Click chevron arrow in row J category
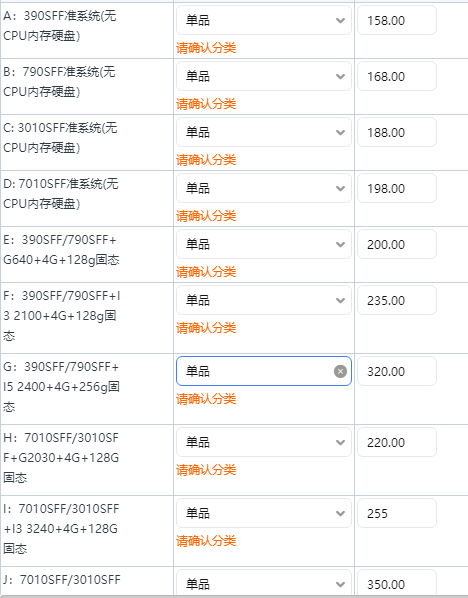 coord(340,584)
